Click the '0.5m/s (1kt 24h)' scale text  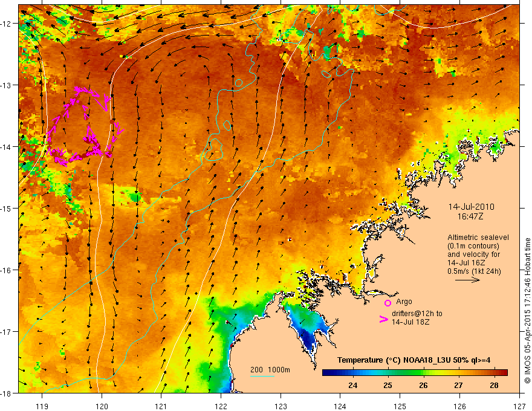pos(474,271)
